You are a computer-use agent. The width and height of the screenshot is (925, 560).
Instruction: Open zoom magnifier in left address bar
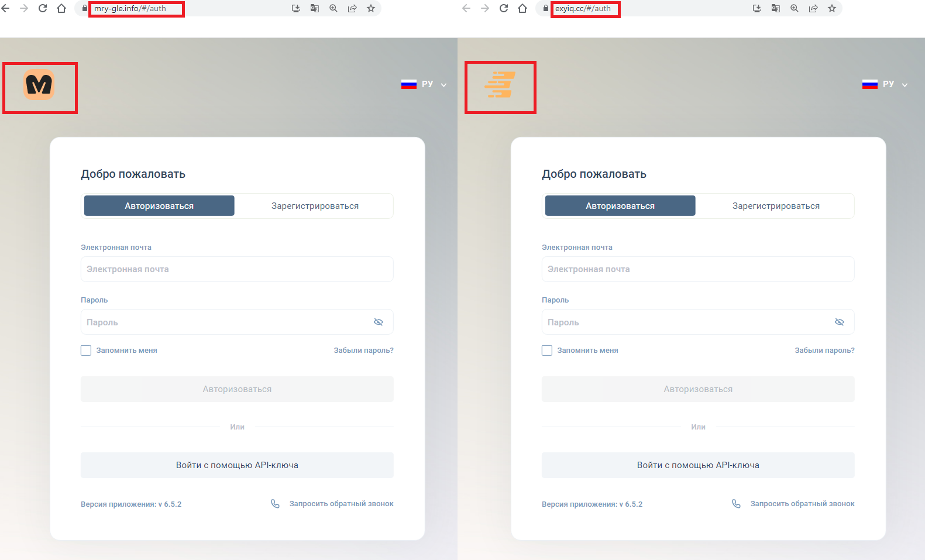click(333, 8)
